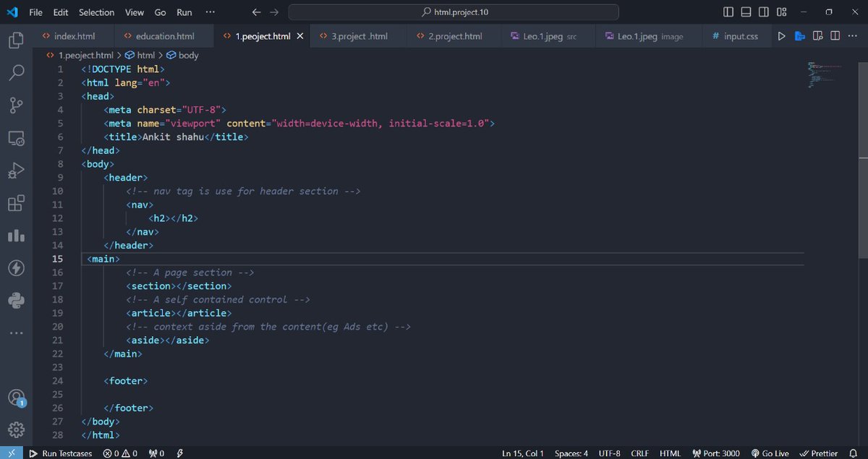This screenshot has width=868, height=459.
Task: Split the editor to the right
Action: click(835, 35)
